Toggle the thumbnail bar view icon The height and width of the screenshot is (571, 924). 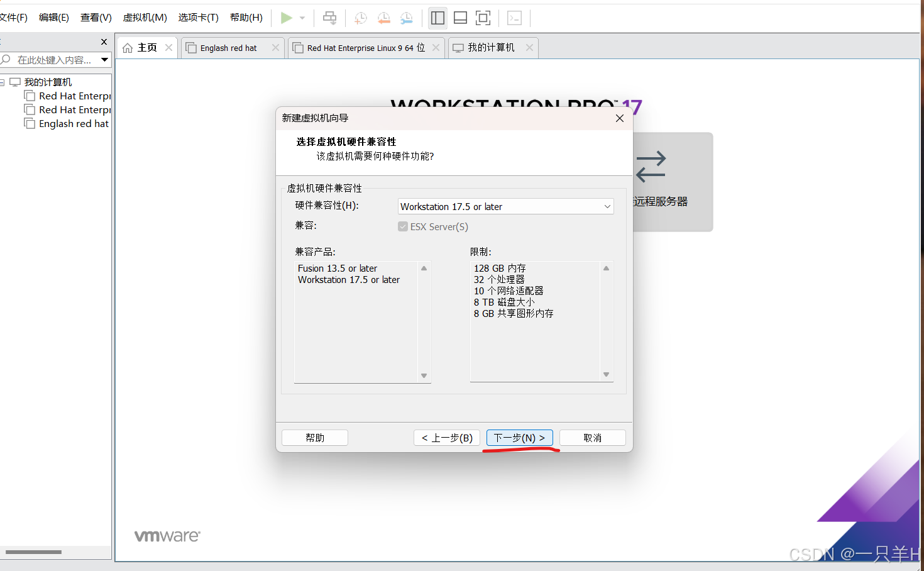pos(460,18)
